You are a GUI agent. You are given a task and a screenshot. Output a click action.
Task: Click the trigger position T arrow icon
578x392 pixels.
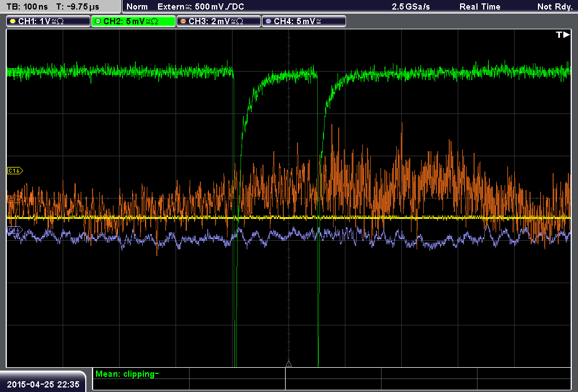(x=563, y=34)
